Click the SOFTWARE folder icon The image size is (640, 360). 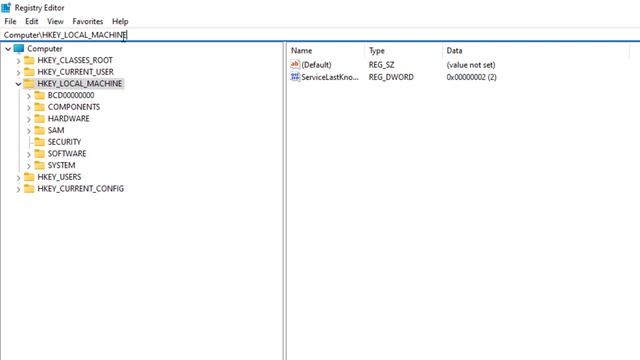40,153
